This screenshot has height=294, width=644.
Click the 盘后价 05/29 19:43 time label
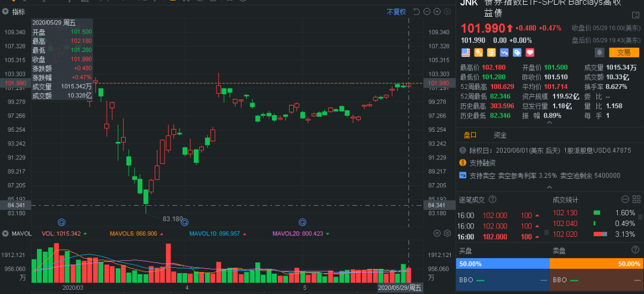606,40
